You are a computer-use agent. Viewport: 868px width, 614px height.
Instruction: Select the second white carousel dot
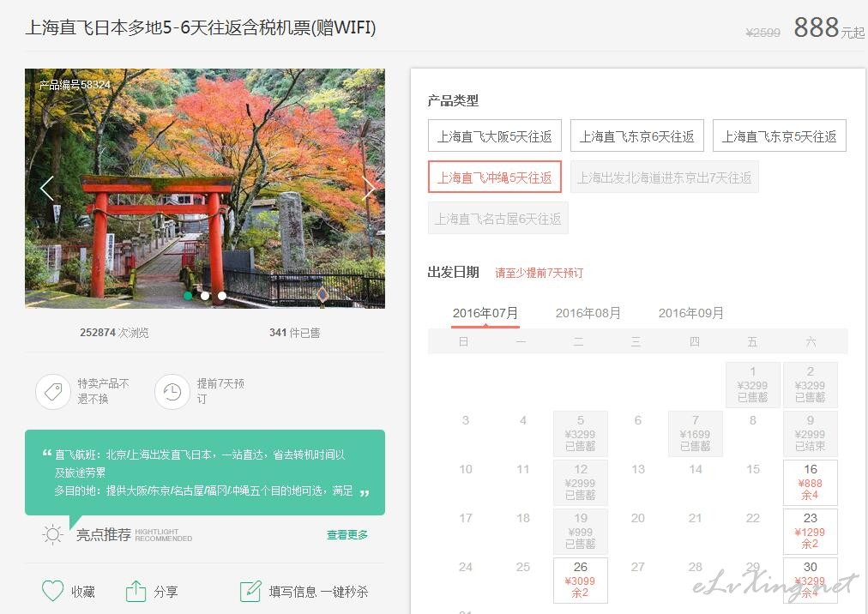coord(205,296)
